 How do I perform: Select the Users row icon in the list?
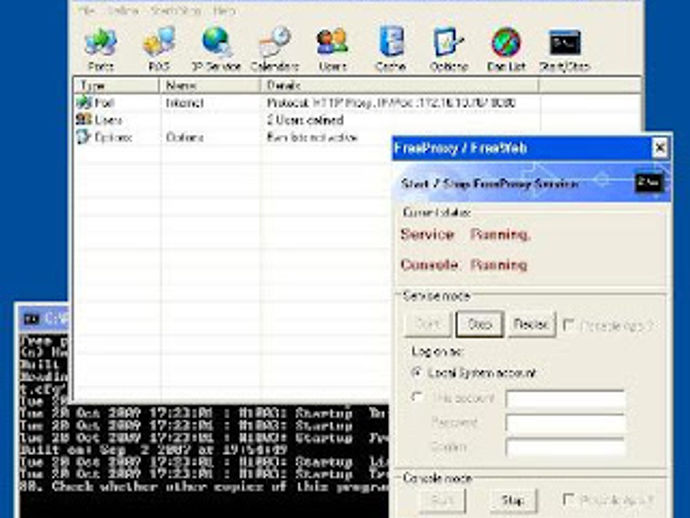pos(83,119)
